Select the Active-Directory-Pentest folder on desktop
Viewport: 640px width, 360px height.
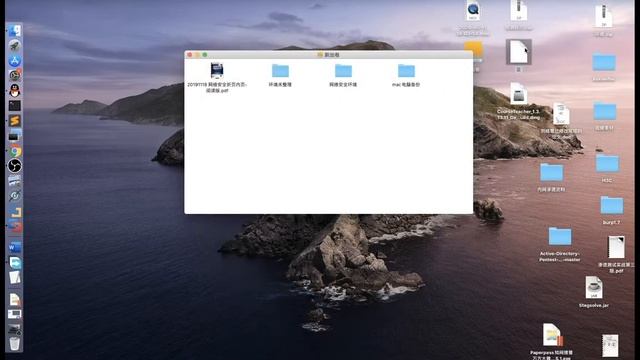click(560, 237)
